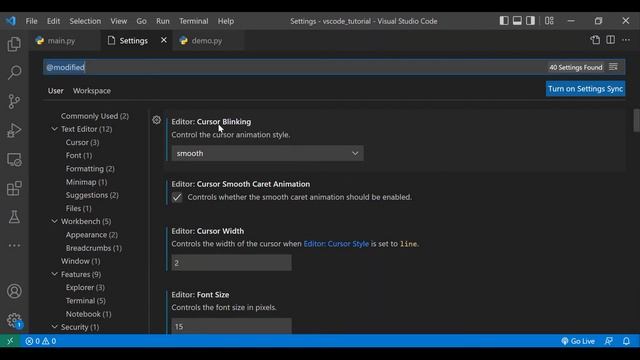Select the Workspace settings scope tab

pyautogui.click(x=92, y=91)
